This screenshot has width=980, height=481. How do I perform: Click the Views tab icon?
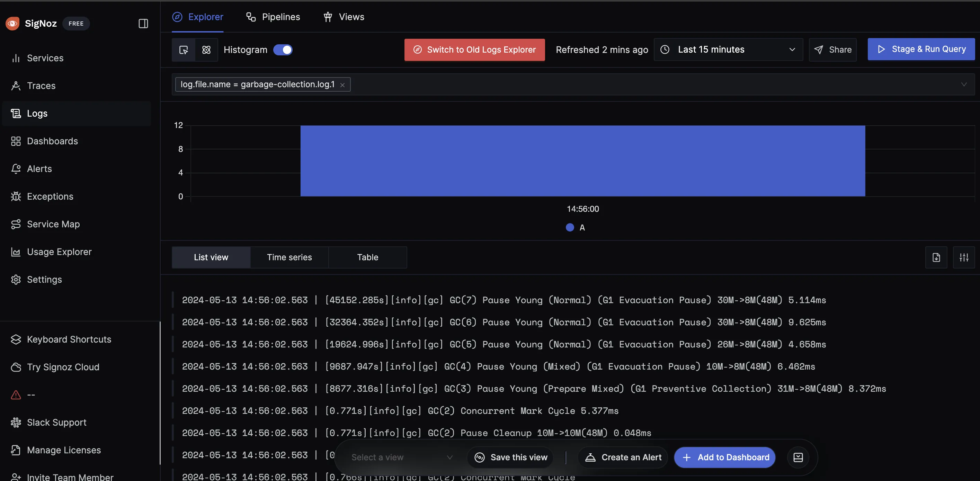click(x=326, y=17)
